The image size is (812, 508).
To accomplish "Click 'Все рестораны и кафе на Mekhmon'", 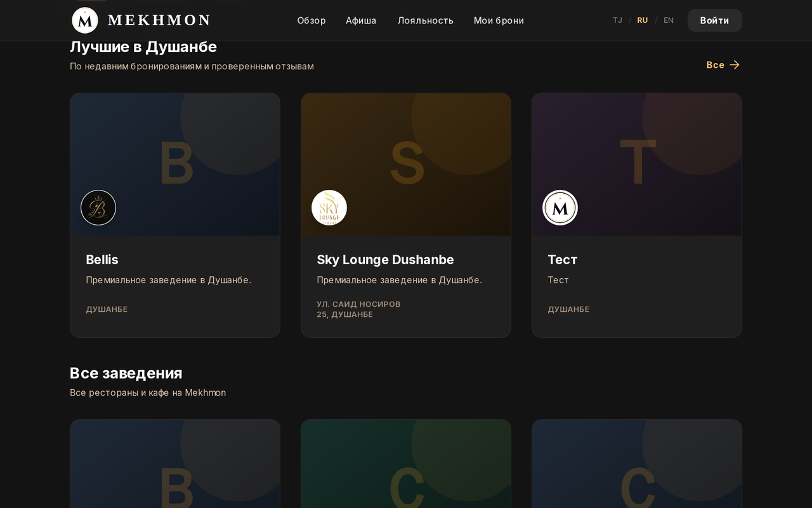I will [148, 392].
